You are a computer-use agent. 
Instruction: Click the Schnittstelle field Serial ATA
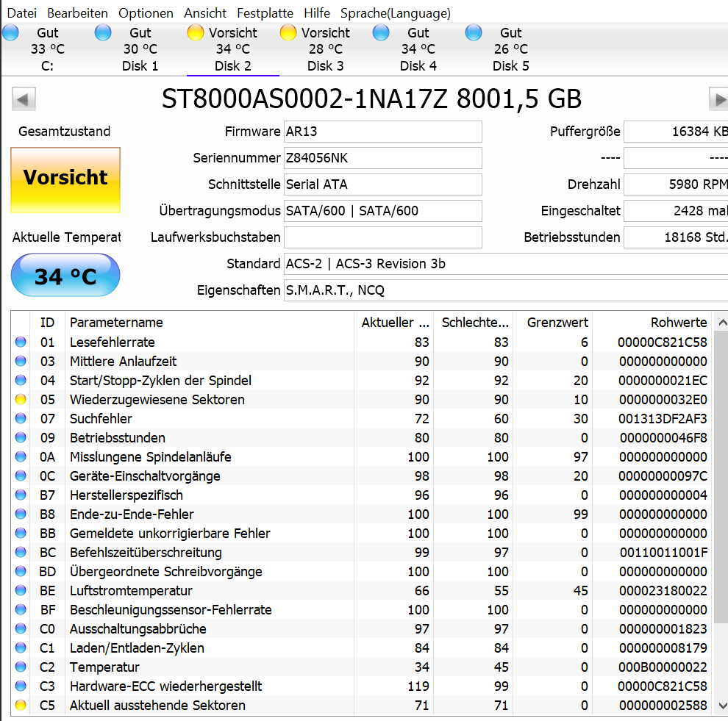click(383, 184)
